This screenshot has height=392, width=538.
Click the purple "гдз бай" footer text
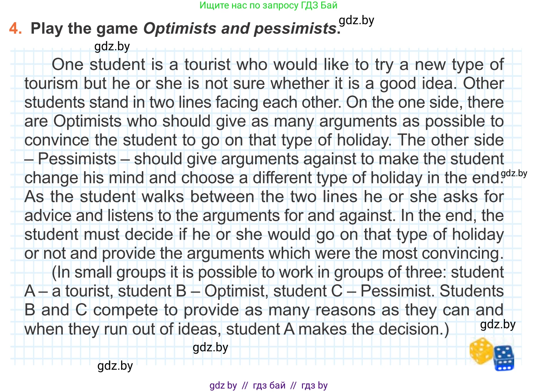[269, 385]
